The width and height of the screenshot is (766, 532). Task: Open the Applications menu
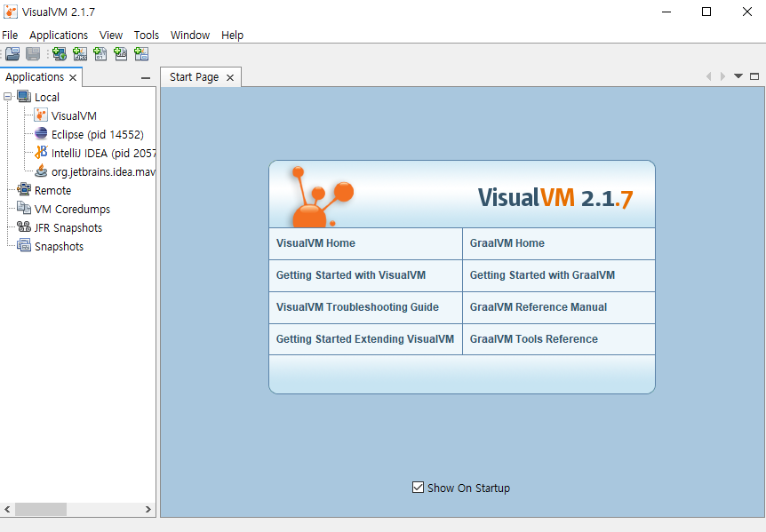click(x=59, y=36)
